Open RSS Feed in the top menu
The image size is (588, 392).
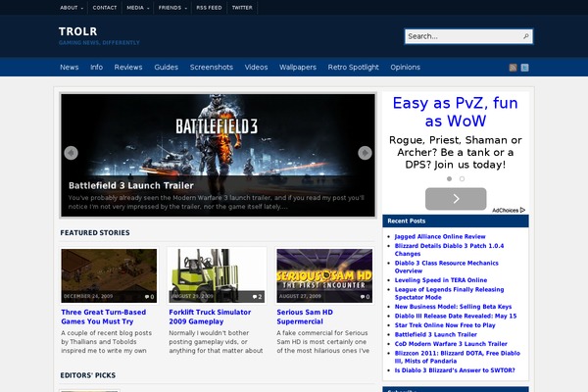(209, 8)
